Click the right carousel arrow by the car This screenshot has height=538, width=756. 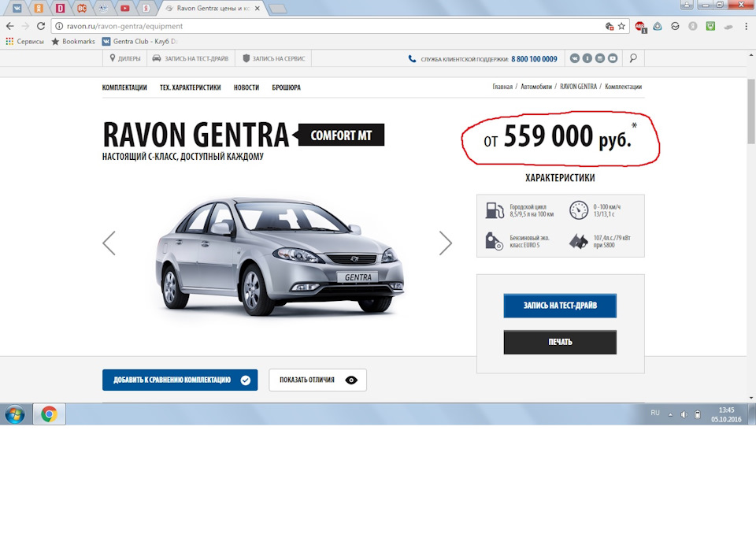coord(446,243)
